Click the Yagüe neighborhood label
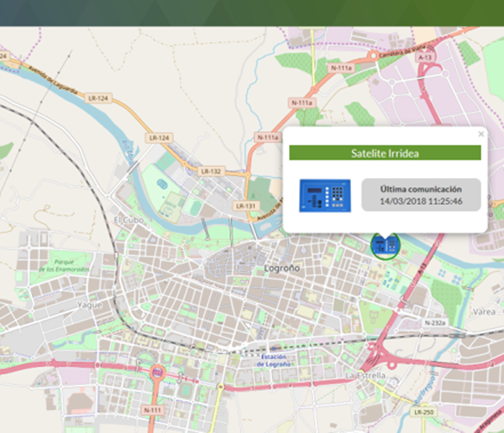The width and height of the screenshot is (504, 433). click(x=89, y=305)
